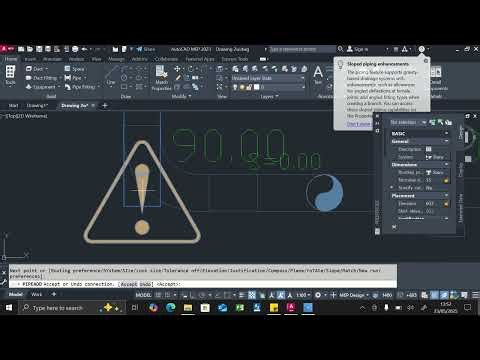The image size is (480, 360).
Task: Switch to the Drawing1 file tab
Action: (x=37, y=106)
